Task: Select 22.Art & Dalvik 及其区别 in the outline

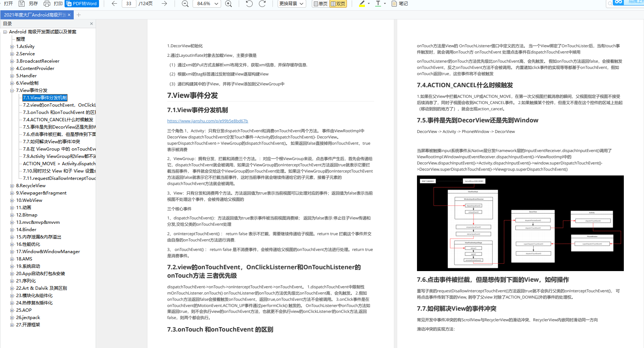Action: pos(41,288)
